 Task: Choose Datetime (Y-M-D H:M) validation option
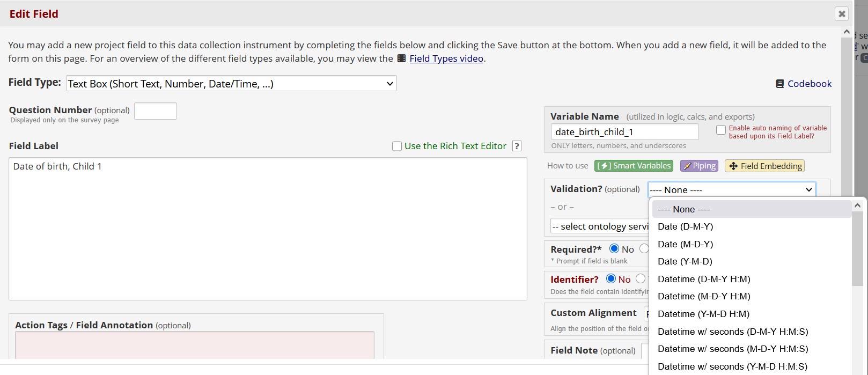click(x=703, y=314)
